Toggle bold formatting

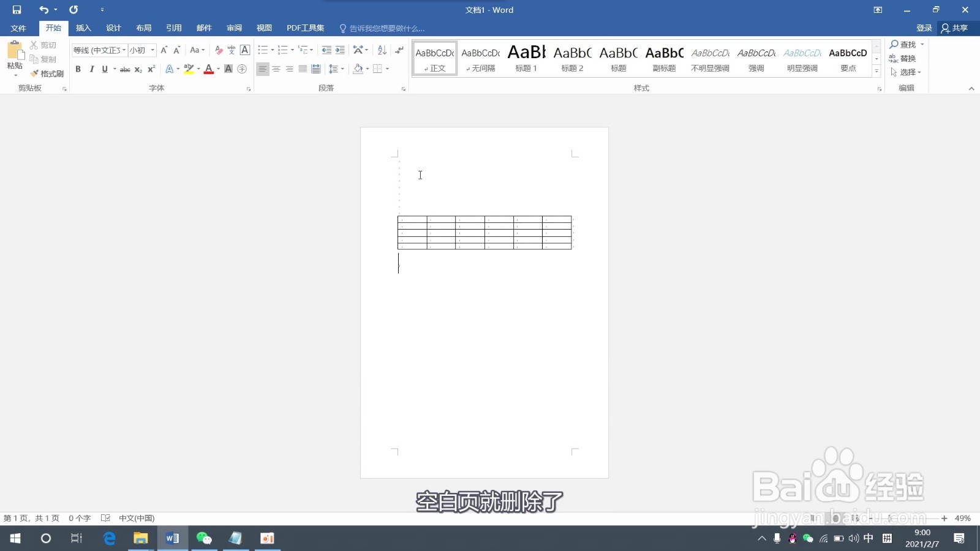tap(78, 69)
